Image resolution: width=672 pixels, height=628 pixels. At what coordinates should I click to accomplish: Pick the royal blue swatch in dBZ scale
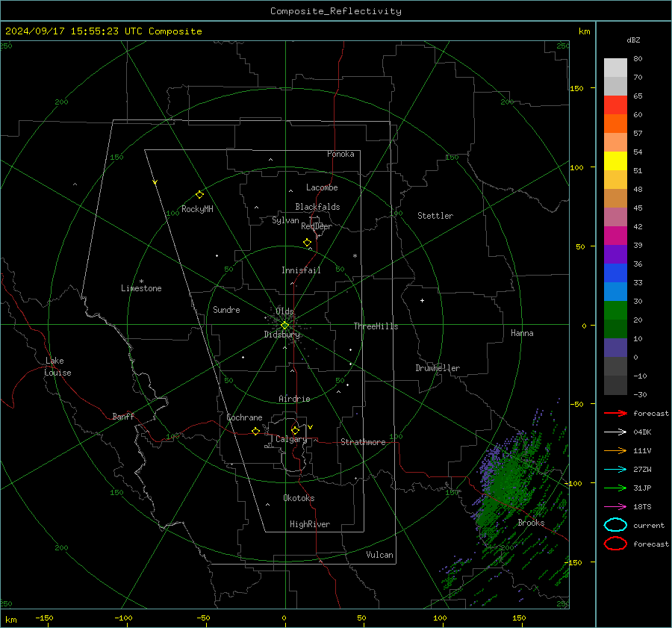615,273
